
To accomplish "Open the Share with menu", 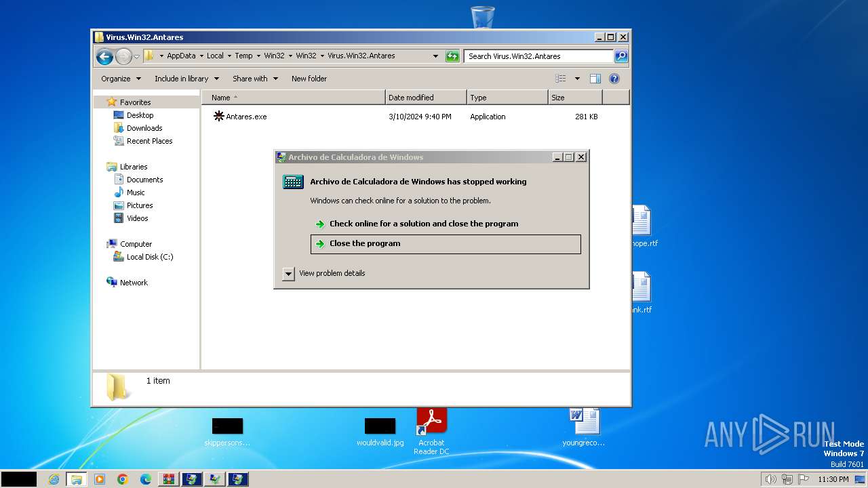I will tap(255, 79).
